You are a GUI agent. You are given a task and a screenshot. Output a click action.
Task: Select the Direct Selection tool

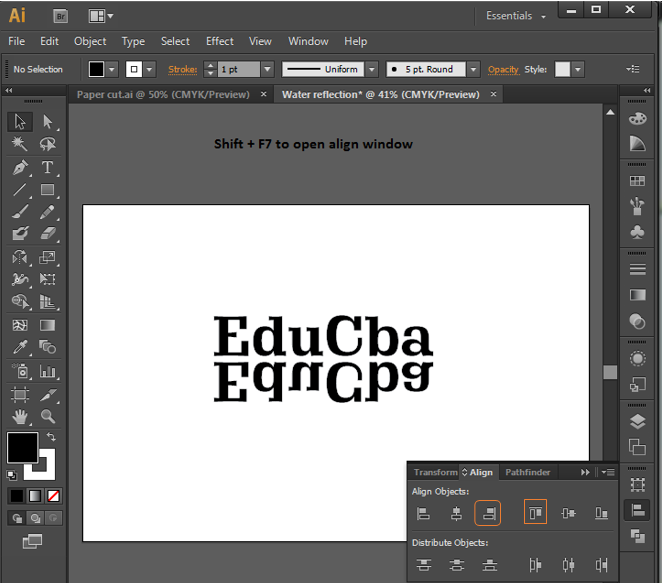[48, 122]
